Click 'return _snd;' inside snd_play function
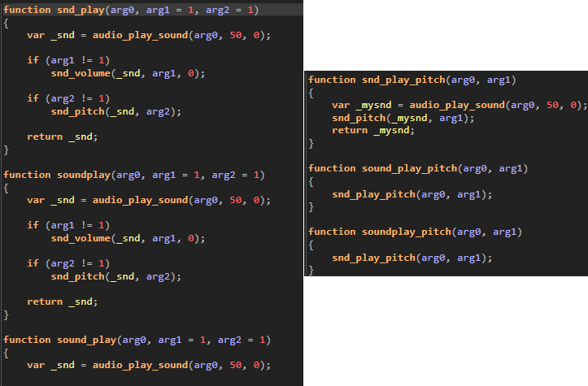 pyautogui.click(x=63, y=137)
